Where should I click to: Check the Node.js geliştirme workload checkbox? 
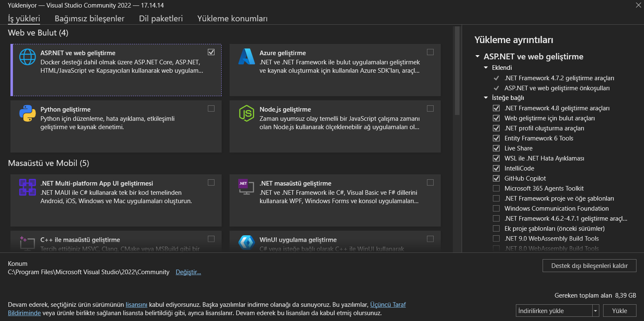pos(430,109)
